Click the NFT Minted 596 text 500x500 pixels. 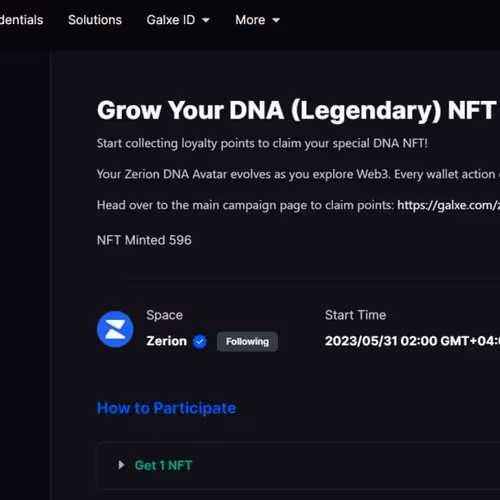tap(144, 240)
